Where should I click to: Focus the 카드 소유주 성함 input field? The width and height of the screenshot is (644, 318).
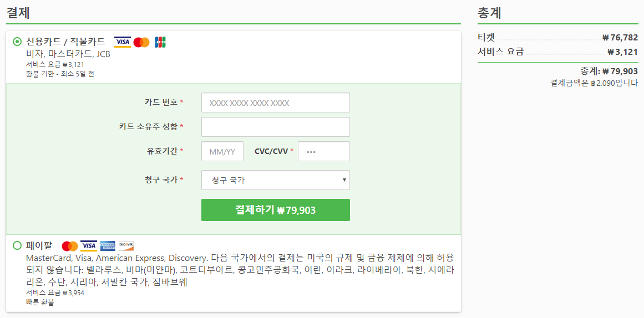click(276, 127)
